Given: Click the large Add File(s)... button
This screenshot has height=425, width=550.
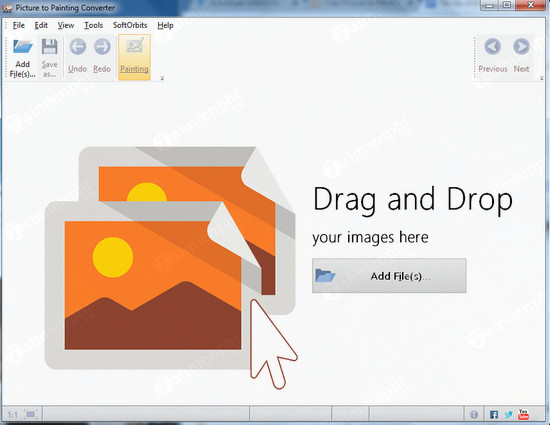Looking at the screenshot, I should tap(389, 276).
